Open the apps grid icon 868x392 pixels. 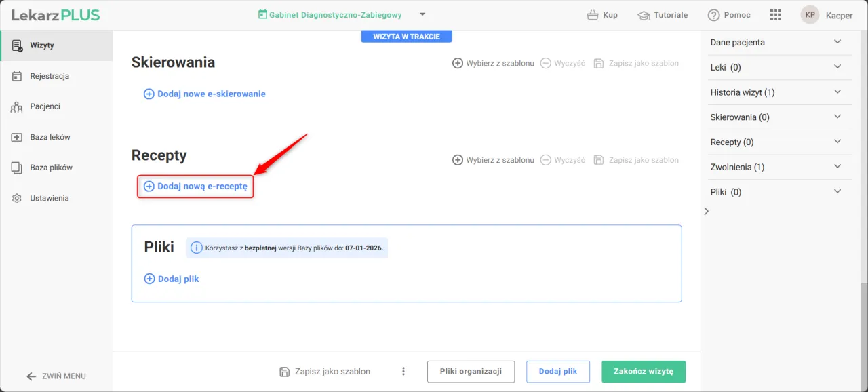776,15
